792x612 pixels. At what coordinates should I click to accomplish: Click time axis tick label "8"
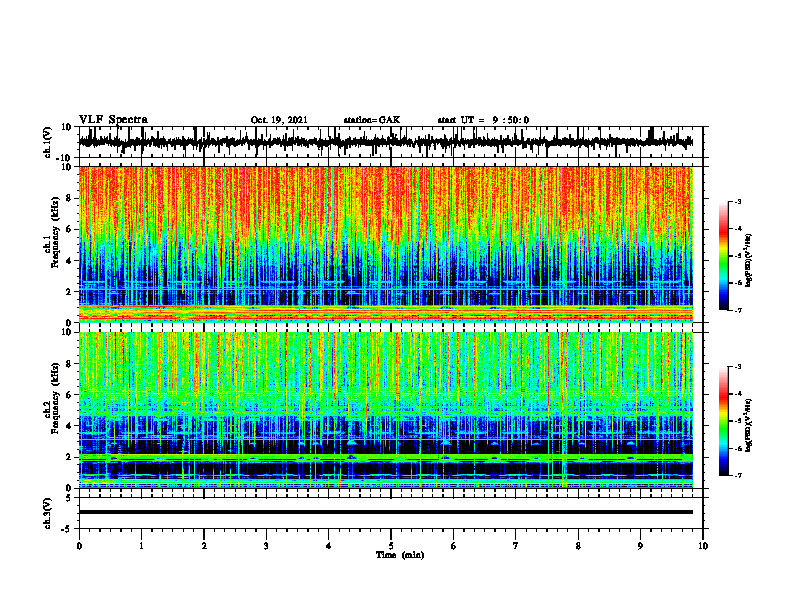tap(578, 546)
